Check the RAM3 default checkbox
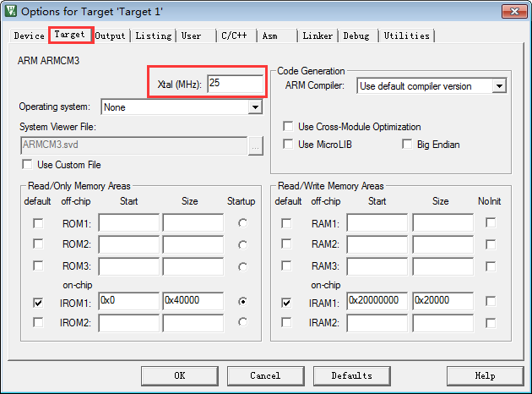Viewport: 532px width, 394px height. (x=286, y=265)
